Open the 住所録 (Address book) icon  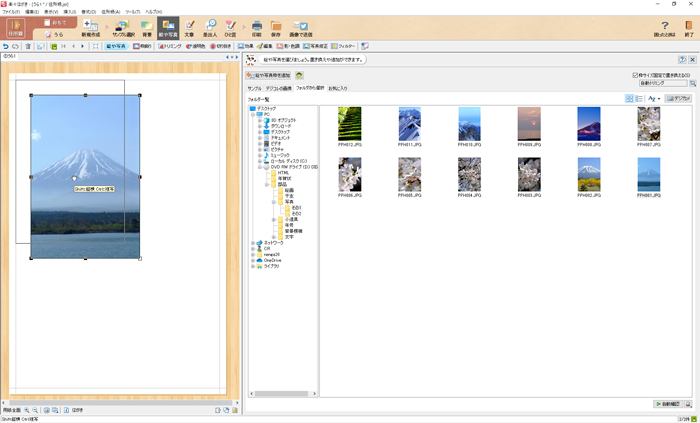point(15,28)
